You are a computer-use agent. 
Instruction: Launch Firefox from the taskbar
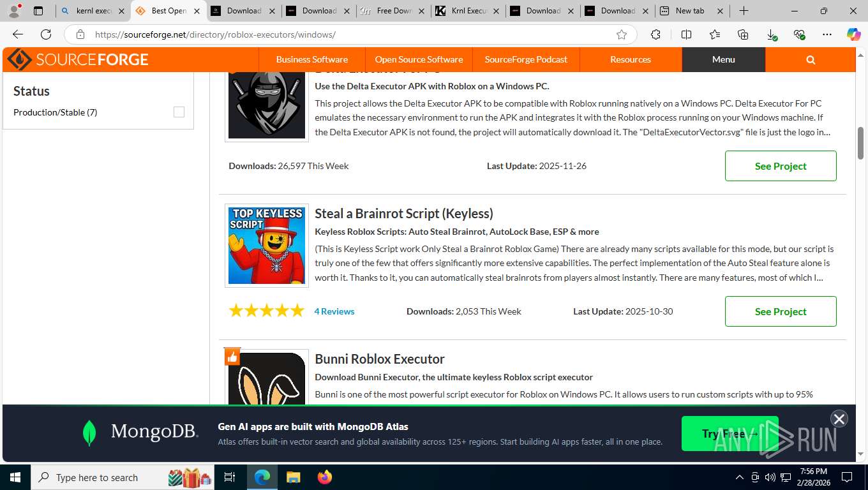point(324,477)
